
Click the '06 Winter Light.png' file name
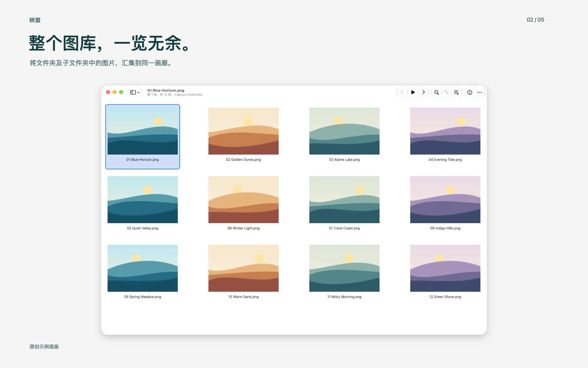coord(243,228)
